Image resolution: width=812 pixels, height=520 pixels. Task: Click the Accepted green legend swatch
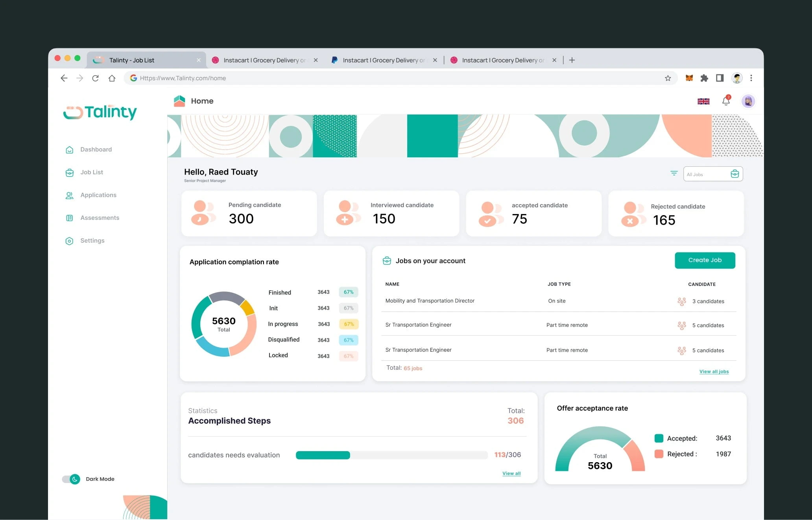(x=659, y=438)
